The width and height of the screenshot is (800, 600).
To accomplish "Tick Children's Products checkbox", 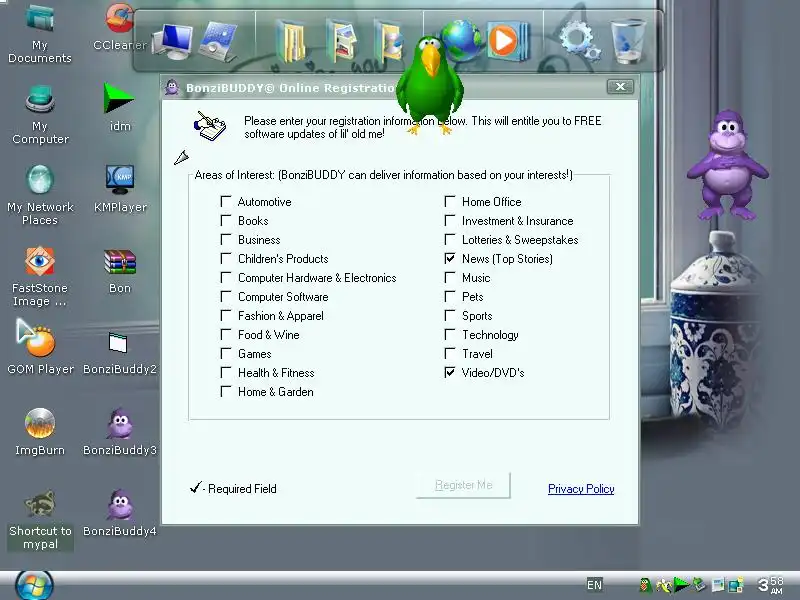I will pos(226,258).
